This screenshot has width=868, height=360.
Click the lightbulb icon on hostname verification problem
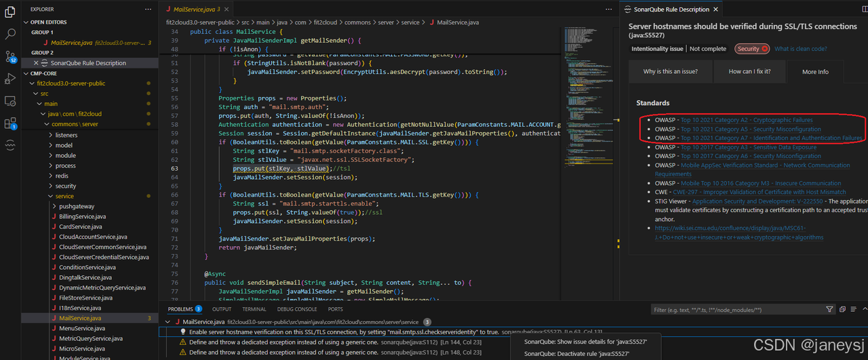(x=183, y=332)
